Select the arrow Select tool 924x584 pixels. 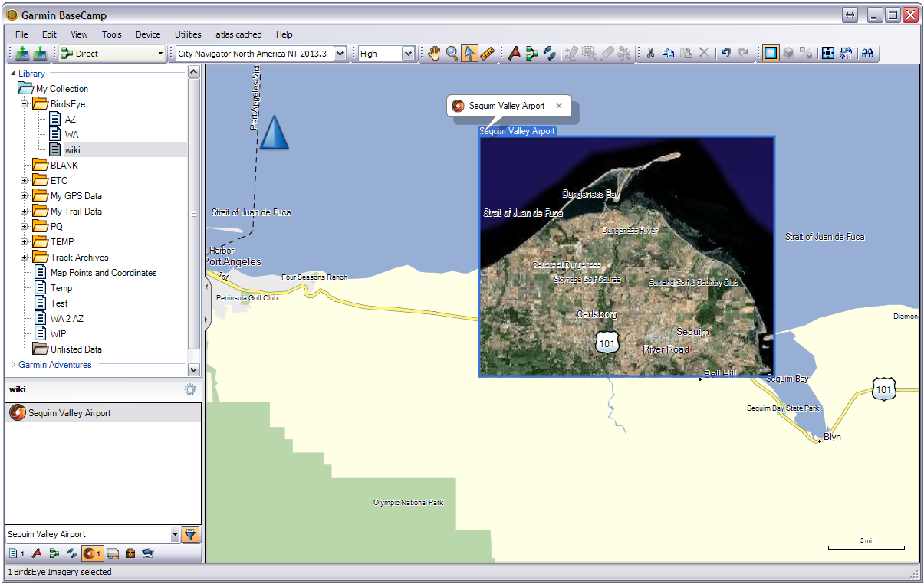[469, 53]
